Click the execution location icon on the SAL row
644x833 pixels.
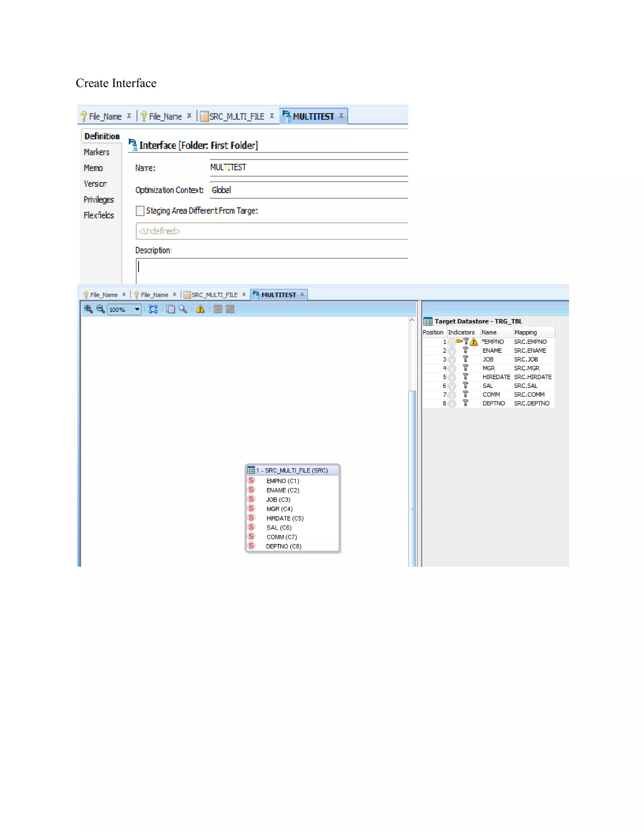coord(465,385)
